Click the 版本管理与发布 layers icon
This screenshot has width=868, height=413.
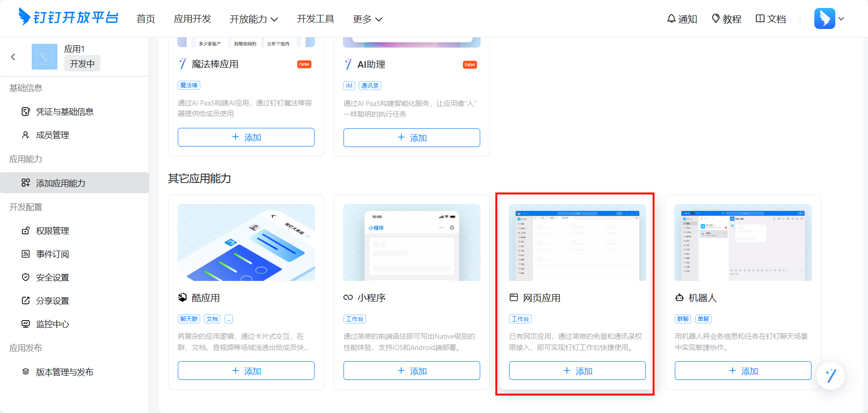coord(26,372)
